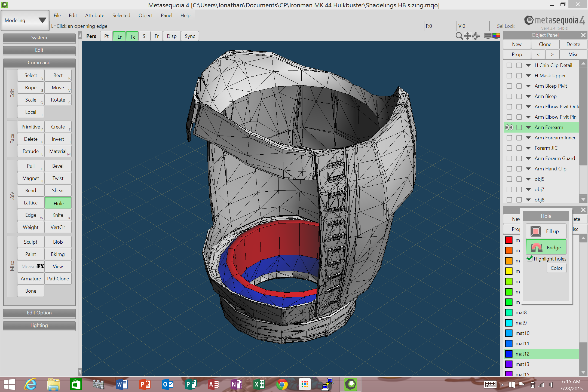The width and height of the screenshot is (588, 392).
Task: Toggle visibility of Arm Forearm object
Action: (x=509, y=127)
